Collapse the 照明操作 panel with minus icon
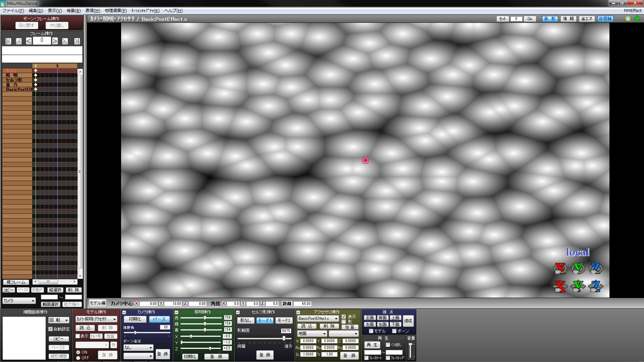The image size is (644, 362). tap(176, 312)
